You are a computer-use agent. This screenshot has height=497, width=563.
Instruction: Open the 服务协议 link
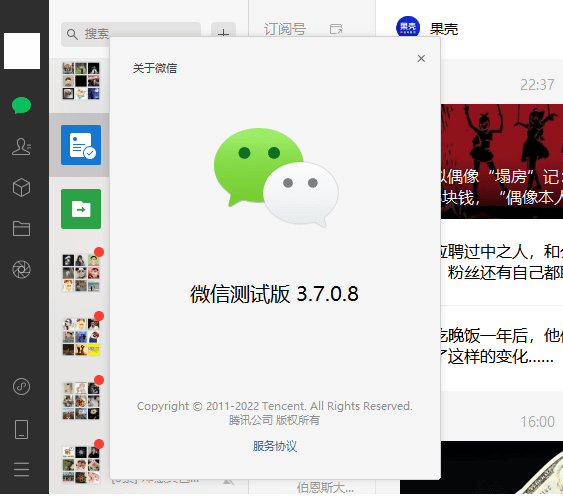[x=275, y=446]
